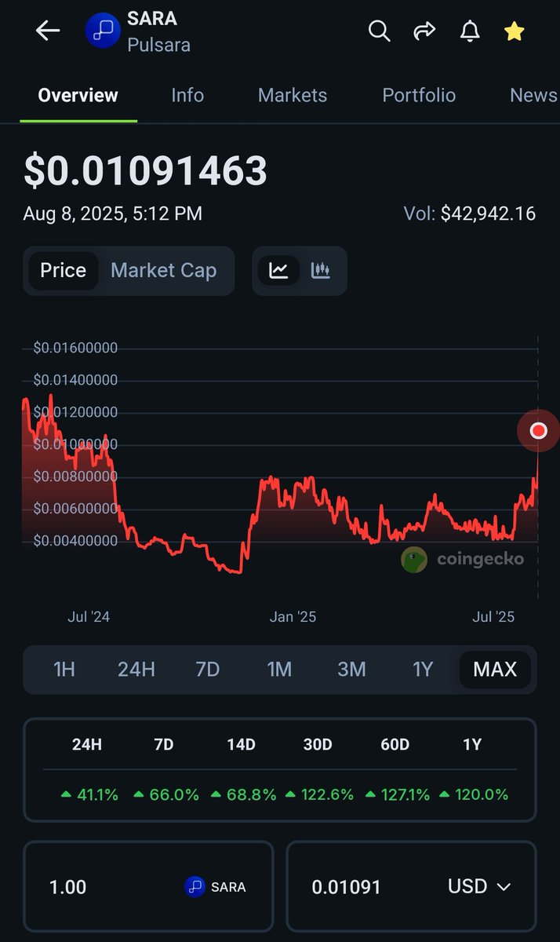Go to the News tab
Viewport: 560px width, 942px height.
[x=533, y=95]
